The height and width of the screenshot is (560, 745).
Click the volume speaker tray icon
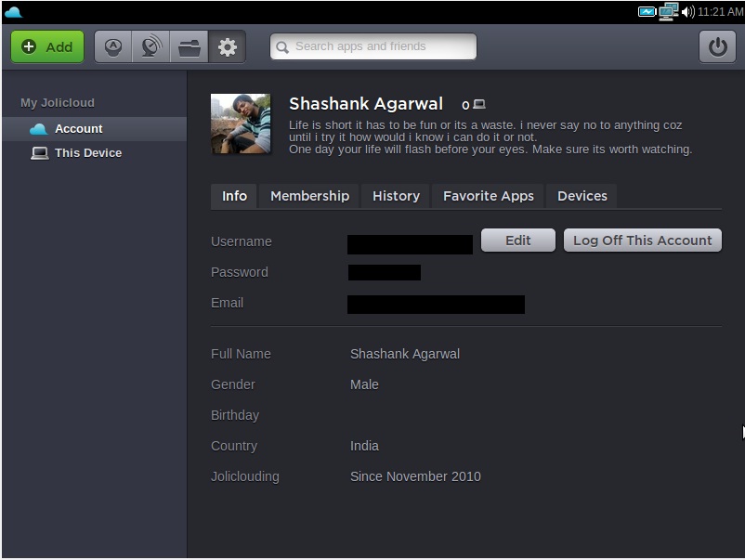pos(687,11)
